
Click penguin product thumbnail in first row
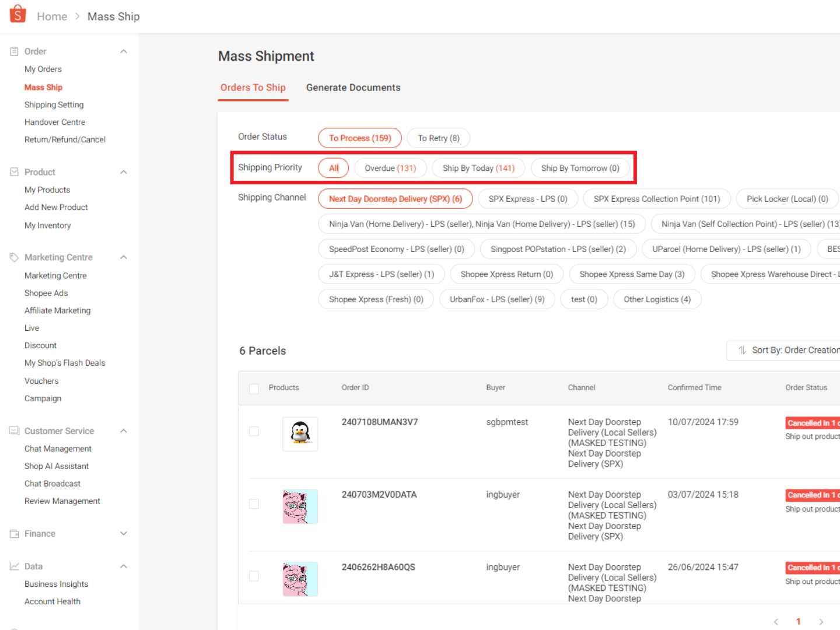point(300,433)
